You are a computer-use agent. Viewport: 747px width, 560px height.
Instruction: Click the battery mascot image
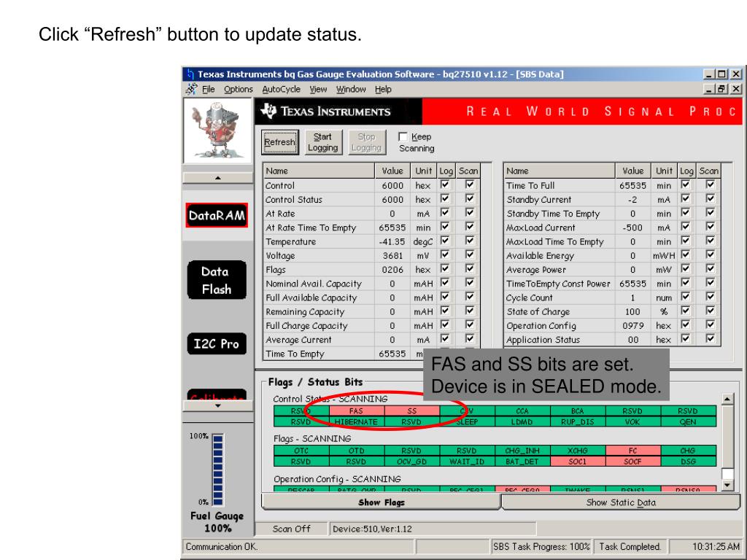(217, 131)
